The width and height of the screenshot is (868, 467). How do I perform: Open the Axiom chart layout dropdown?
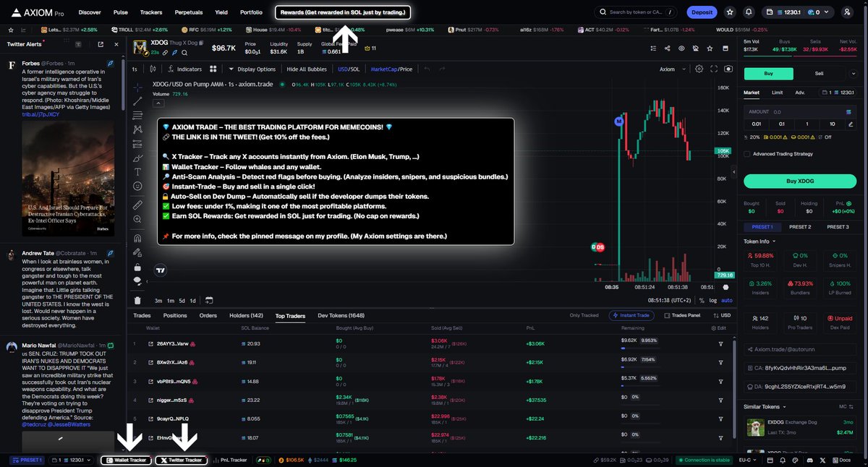pos(671,69)
